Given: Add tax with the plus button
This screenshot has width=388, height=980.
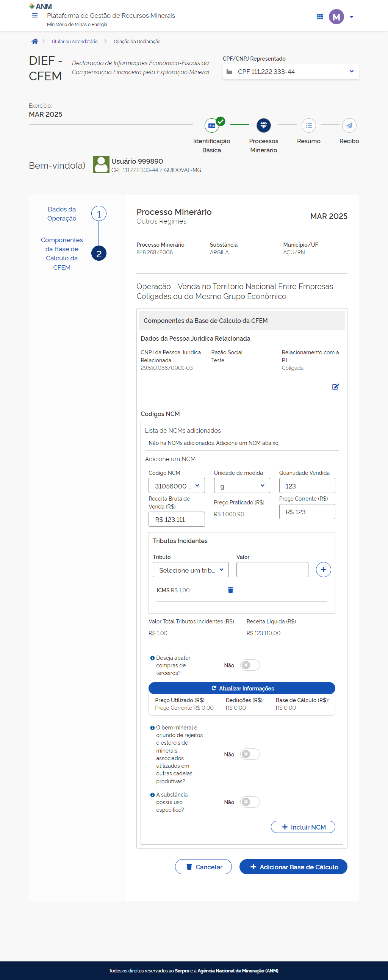Looking at the screenshot, I should tap(323, 570).
